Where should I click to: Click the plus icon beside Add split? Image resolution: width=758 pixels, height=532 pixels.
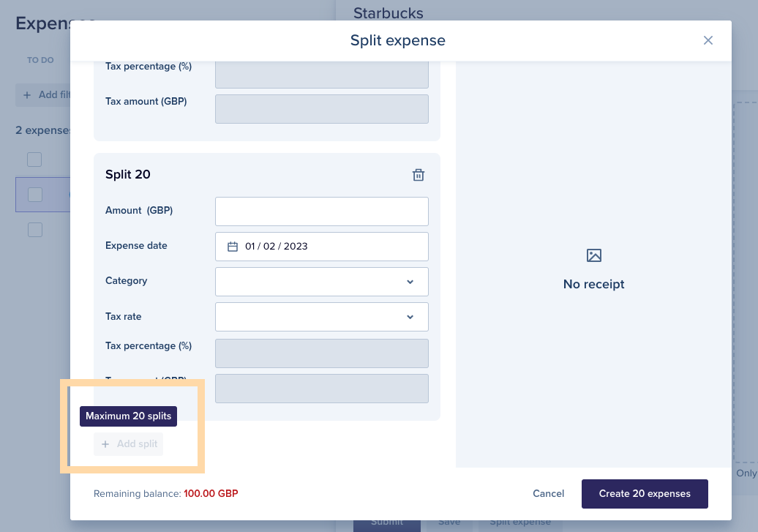105,444
